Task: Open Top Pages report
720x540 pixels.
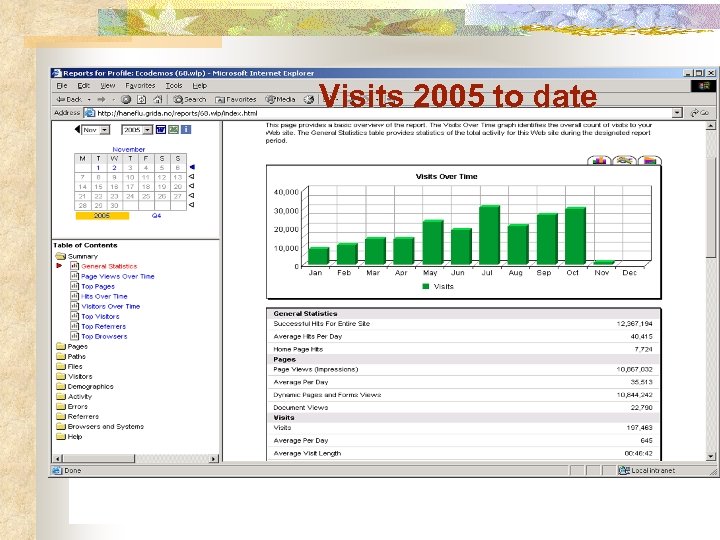Action: (x=98, y=287)
